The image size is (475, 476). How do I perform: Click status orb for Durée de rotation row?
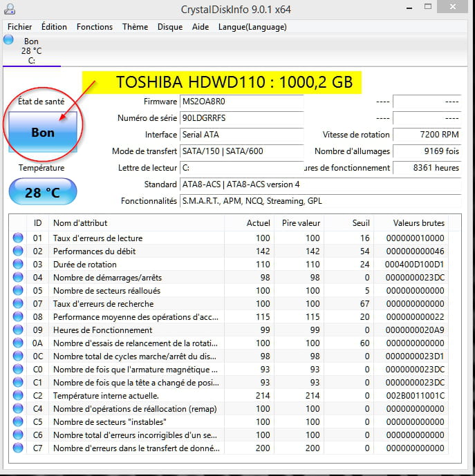tap(18, 265)
